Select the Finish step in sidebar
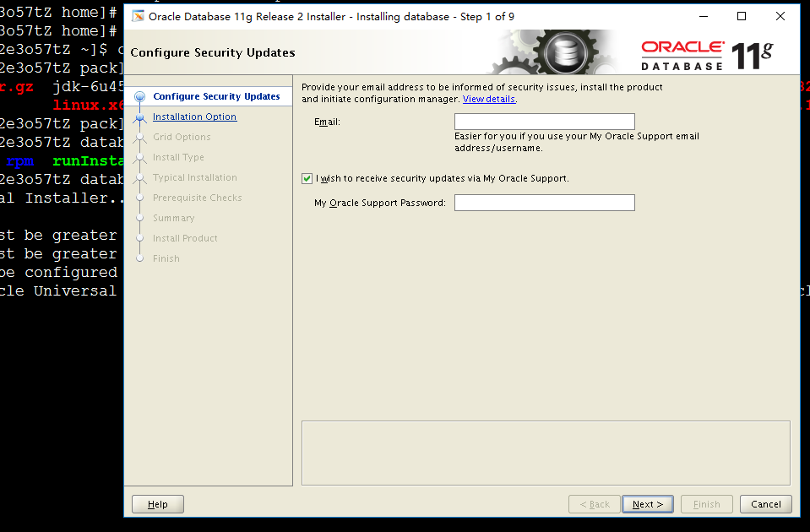810x532 pixels. tap(166, 258)
